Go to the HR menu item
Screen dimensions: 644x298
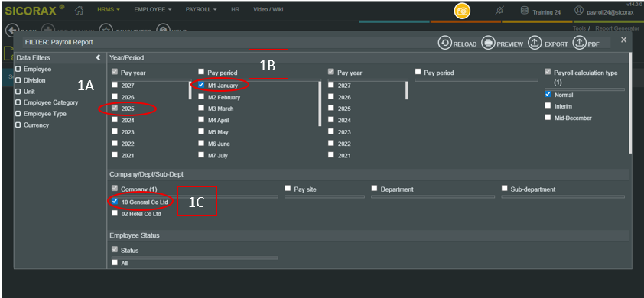pyautogui.click(x=235, y=10)
